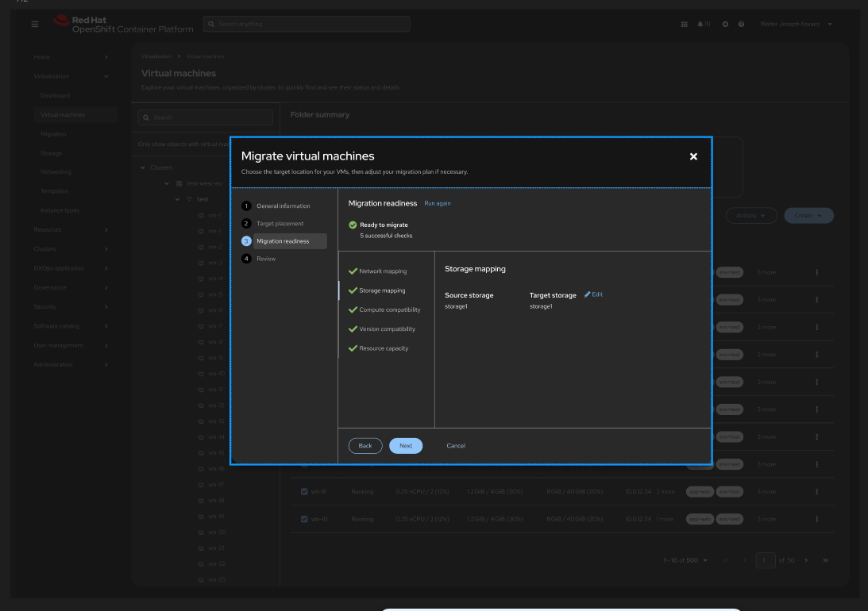This screenshot has width=868, height=611.
Task: Select the Network mapping check tab
Action: 382,271
